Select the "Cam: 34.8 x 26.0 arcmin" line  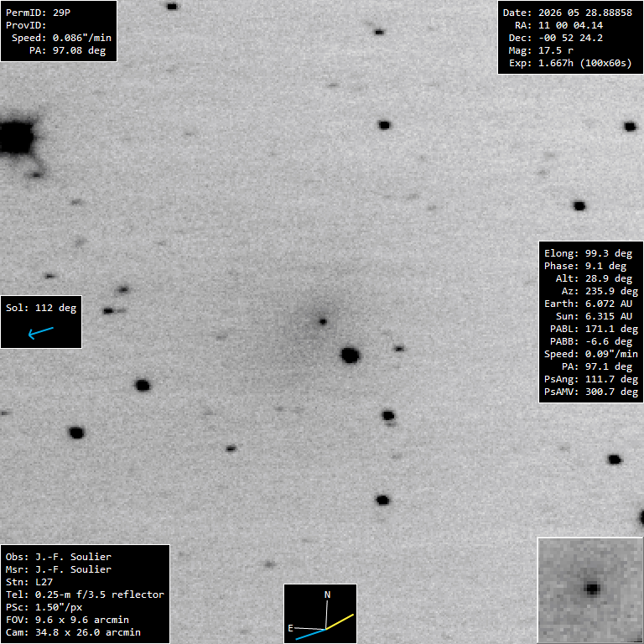73,632
